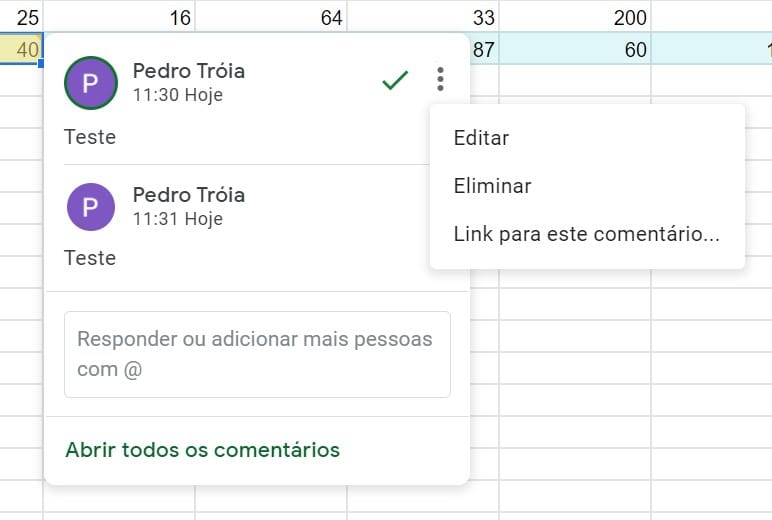Choose Eliminar in the comment menu
The height and width of the screenshot is (520, 772).
tap(492, 186)
